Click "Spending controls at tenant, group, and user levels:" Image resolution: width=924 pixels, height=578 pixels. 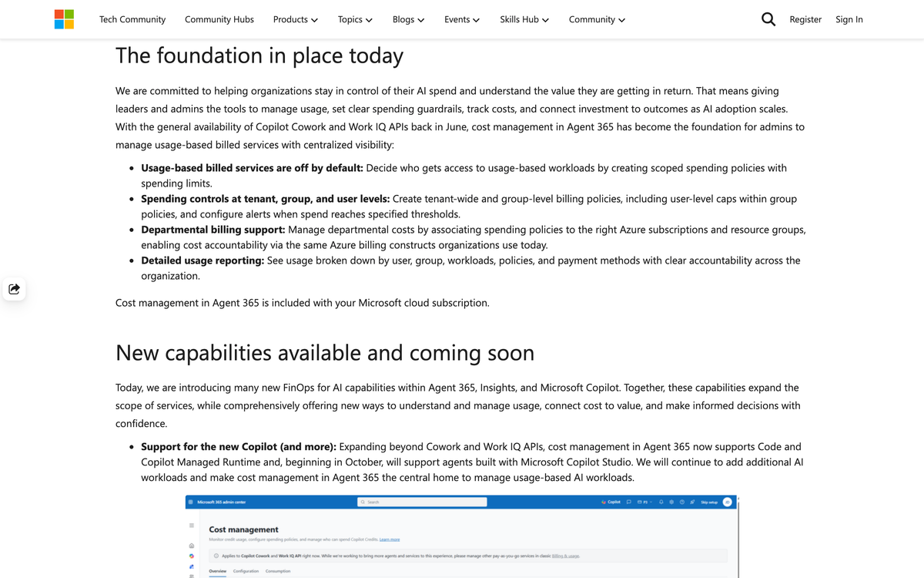point(265,199)
